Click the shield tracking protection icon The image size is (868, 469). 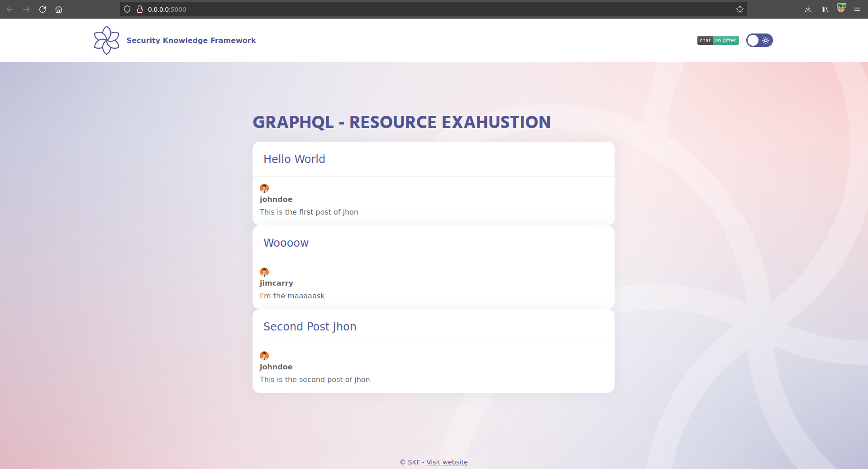[127, 9]
